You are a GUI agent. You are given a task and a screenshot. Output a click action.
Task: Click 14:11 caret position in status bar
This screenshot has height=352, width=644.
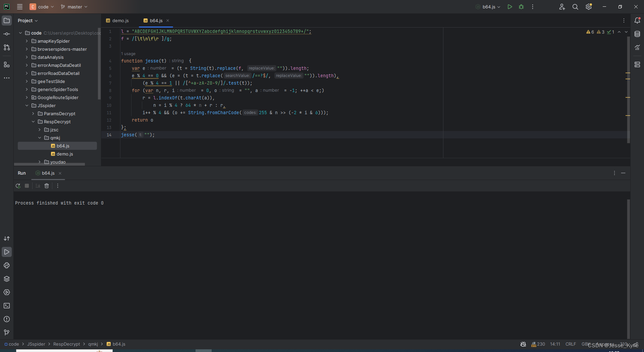pyautogui.click(x=555, y=344)
